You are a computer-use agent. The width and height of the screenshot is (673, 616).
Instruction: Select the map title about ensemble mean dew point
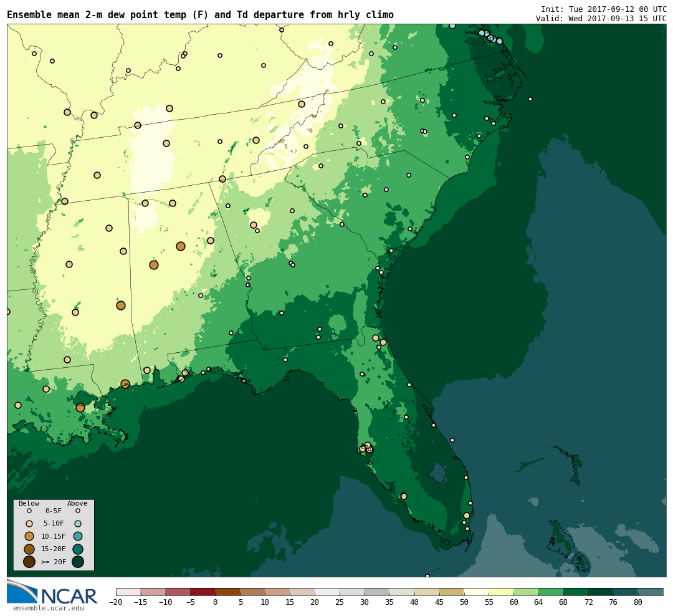pyautogui.click(x=200, y=15)
